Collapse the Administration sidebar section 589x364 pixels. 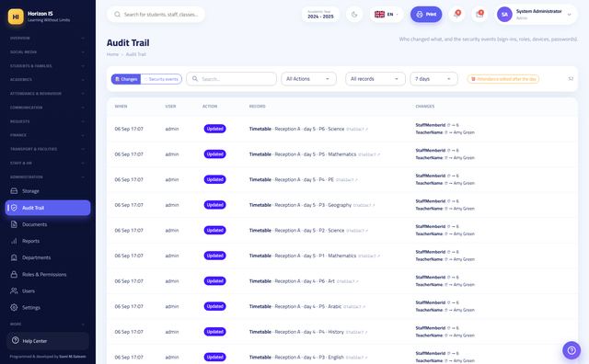[47, 176]
